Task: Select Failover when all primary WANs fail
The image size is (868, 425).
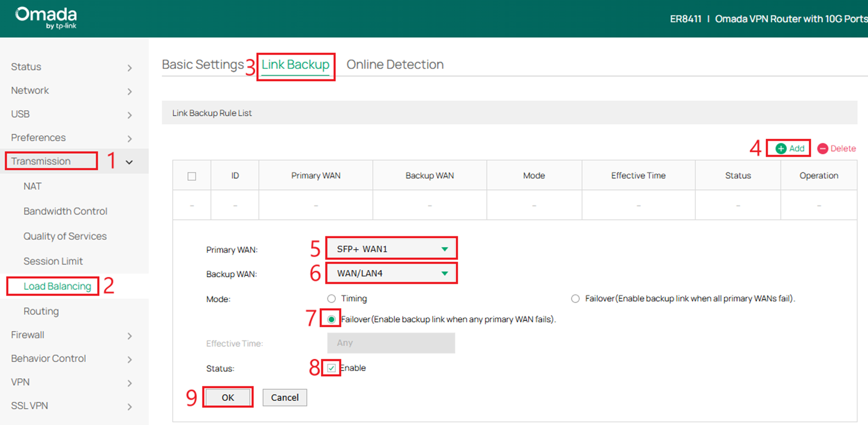Action: pos(575,298)
